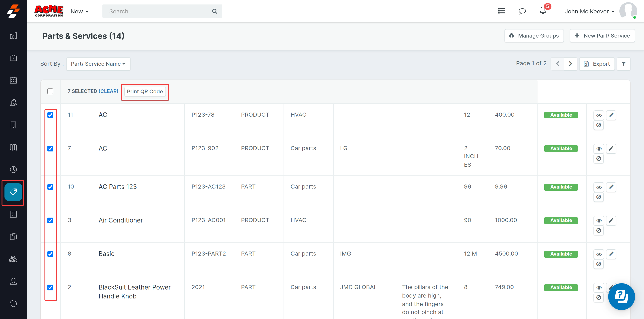This screenshot has width=644, height=319.
Task: Toggle the select-all checkbox in table header
Action: [50, 91]
